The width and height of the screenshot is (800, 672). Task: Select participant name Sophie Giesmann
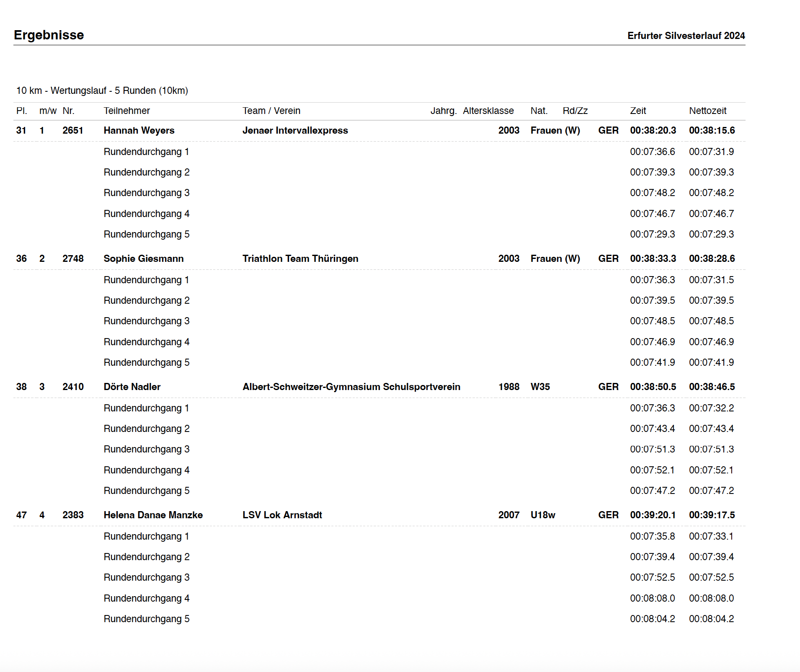coord(143,258)
